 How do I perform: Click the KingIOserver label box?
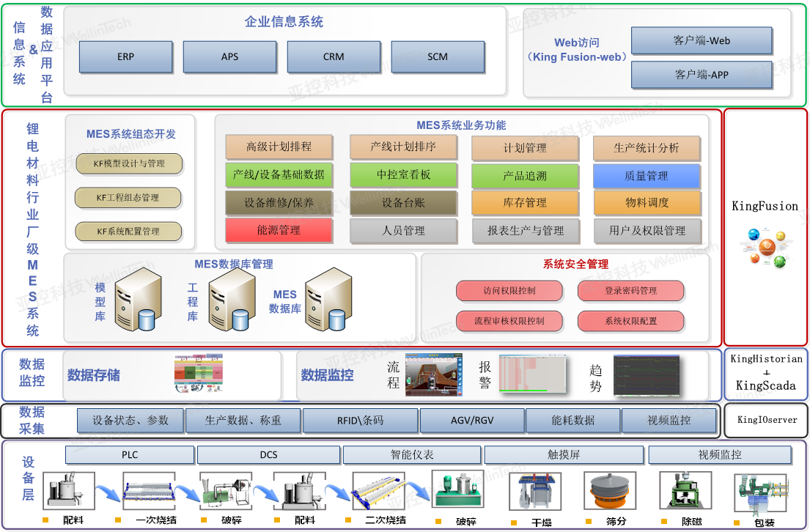pyautogui.click(x=767, y=420)
